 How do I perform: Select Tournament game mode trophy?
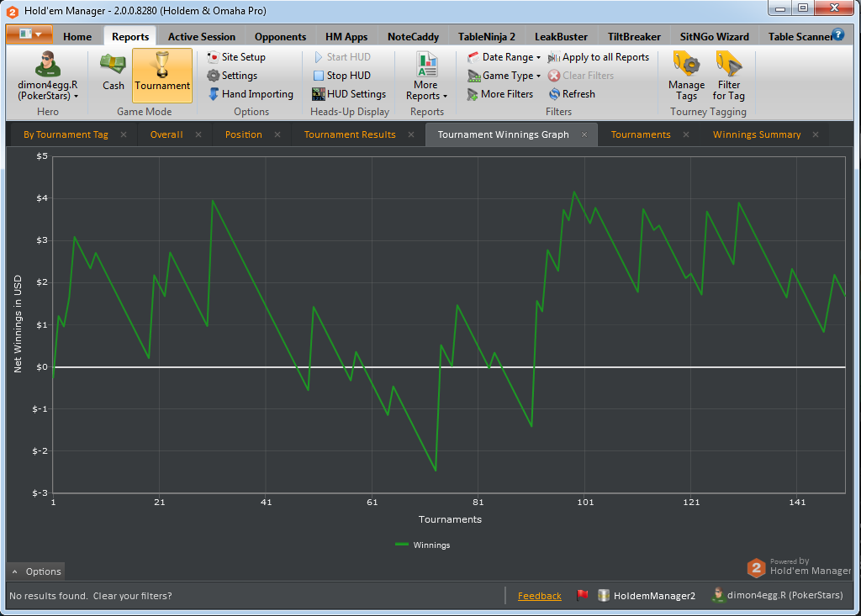coord(162,76)
